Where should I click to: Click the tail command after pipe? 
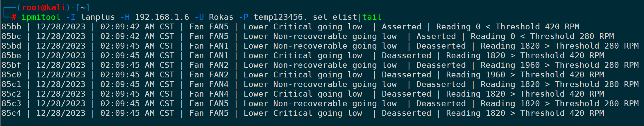pyautogui.click(x=372, y=17)
